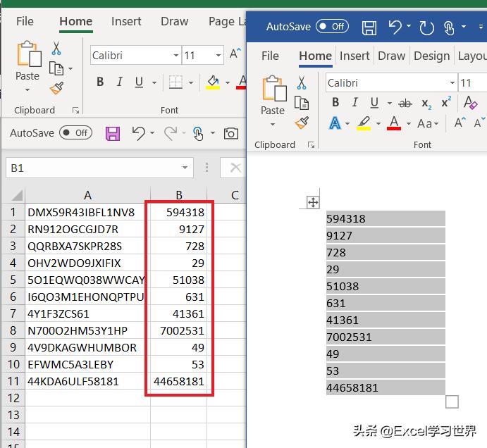Image resolution: width=487 pixels, height=448 pixels.
Task: Click the Word Paste clipboard icon
Action: [x=274, y=88]
